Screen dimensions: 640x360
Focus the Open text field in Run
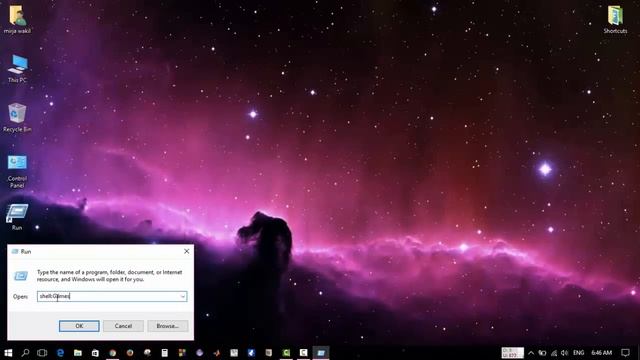click(112, 296)
